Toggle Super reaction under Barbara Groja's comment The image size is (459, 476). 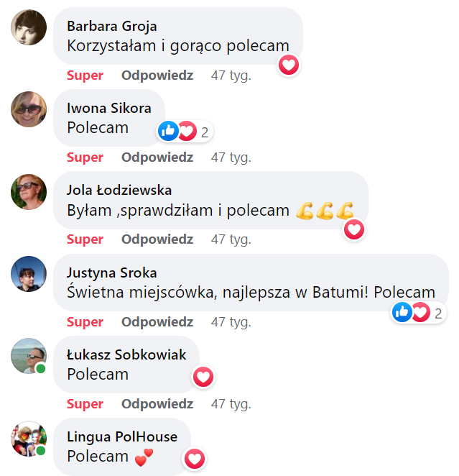point(85,75)
